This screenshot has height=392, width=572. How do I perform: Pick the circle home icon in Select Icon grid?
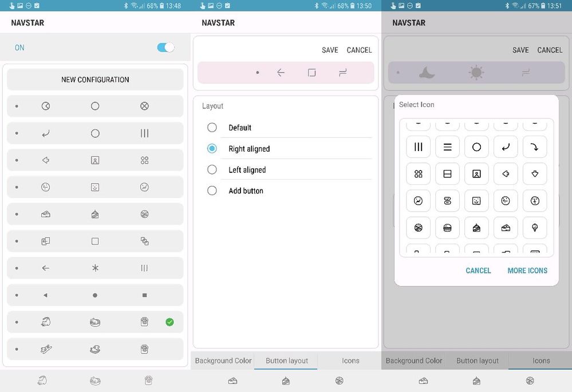click(476, 147)
